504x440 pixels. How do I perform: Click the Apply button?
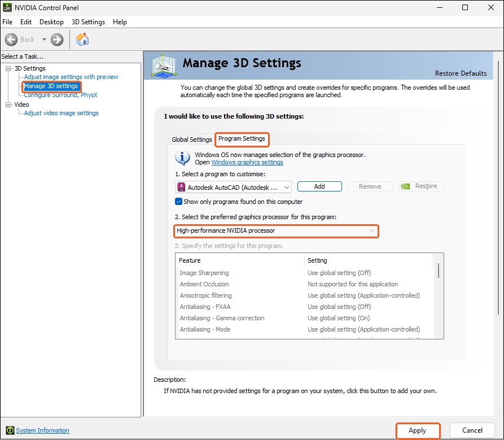coord(418,430)
